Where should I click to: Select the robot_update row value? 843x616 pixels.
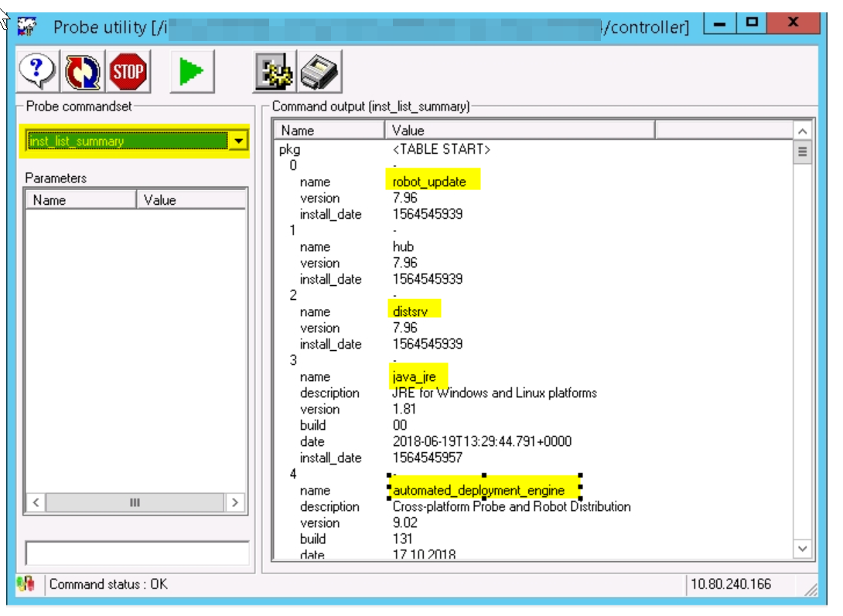[x=430, y=182]
